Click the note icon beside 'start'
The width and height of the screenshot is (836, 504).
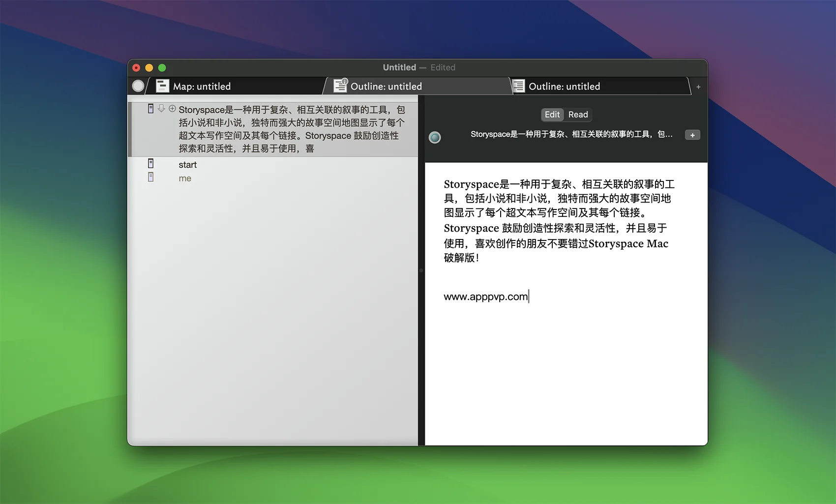click(151, 163)
